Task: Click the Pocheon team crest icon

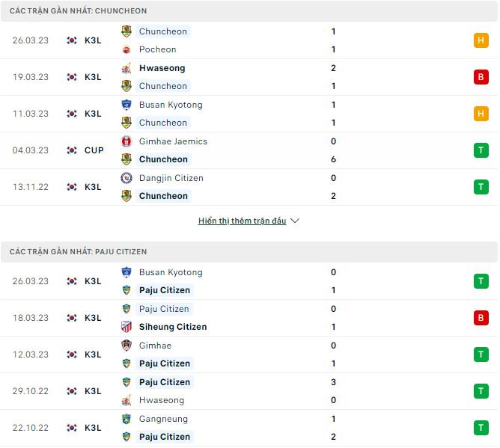Action: (x=126, y=49)
